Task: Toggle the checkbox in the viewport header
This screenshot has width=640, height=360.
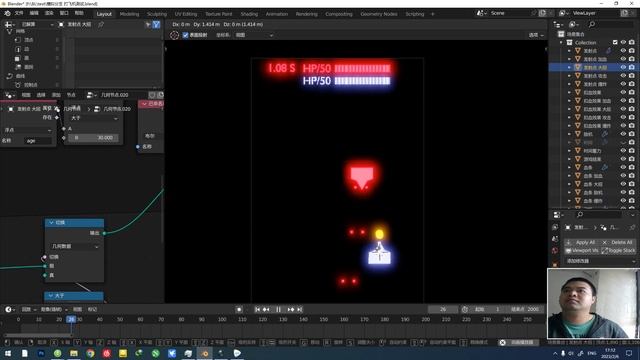Action: 185,35
